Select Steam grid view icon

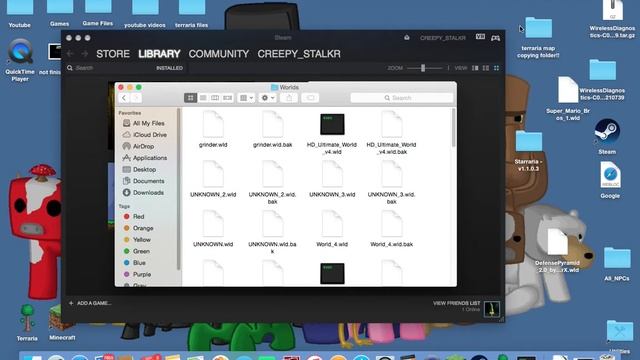[x=496, y=68]
